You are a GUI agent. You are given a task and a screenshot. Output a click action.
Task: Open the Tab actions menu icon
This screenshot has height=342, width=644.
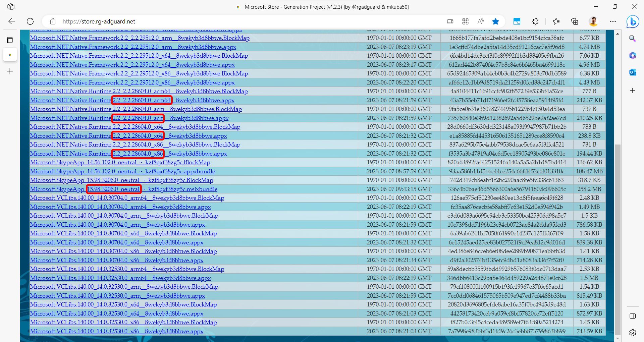10,40
